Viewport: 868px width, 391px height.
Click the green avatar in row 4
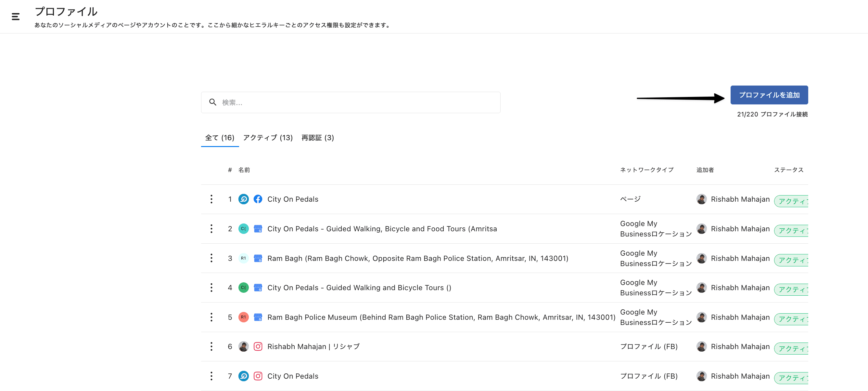(243, 288)
